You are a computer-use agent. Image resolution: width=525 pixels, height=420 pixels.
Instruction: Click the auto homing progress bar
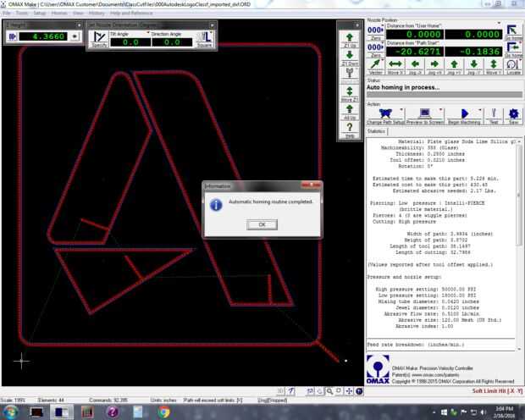[x=445, y=95]
